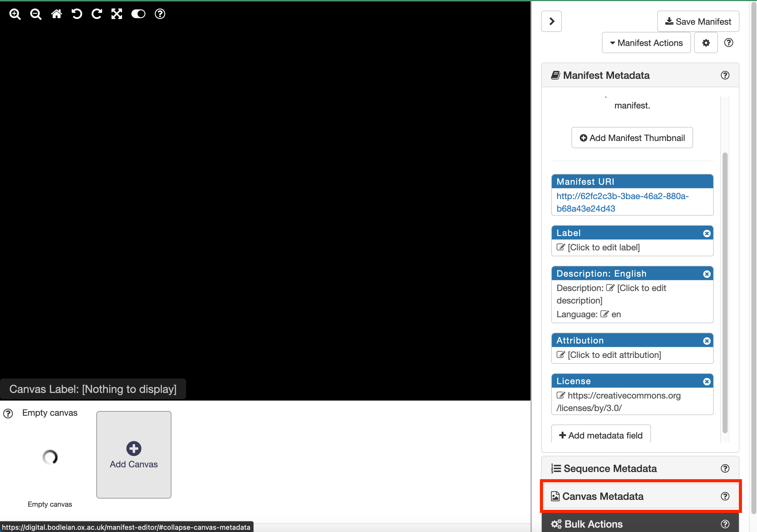Open Canvas Metadata help icon
The width and height of the screenshot is (757, 532).
click(725, 496)
